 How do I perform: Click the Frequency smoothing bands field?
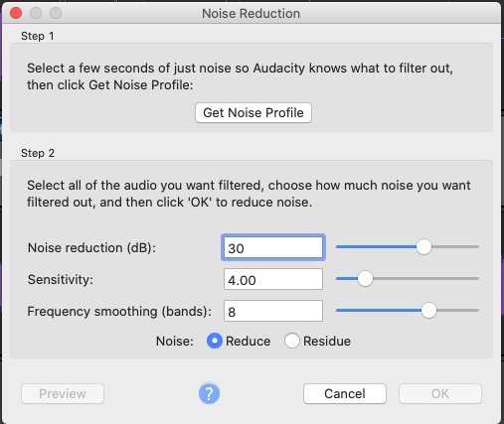[273, 311]
